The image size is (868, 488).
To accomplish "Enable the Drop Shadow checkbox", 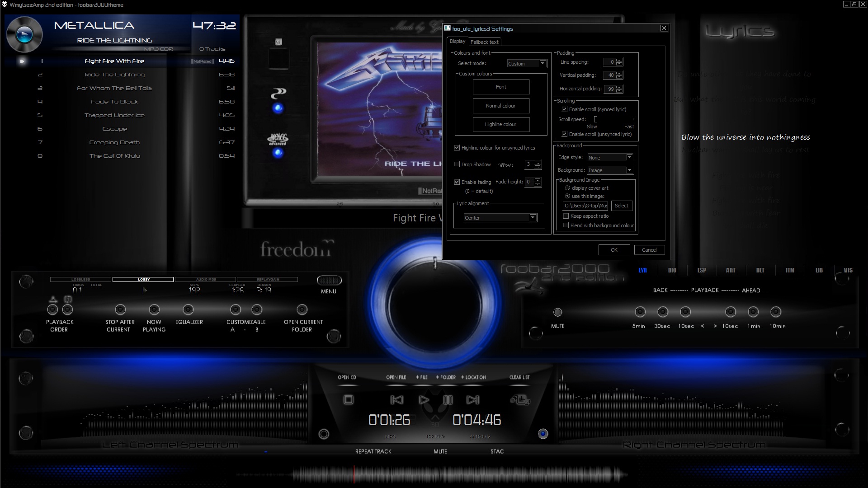I will tap(457, 164).
